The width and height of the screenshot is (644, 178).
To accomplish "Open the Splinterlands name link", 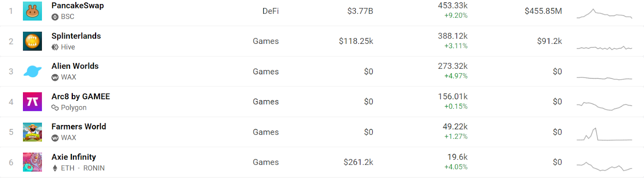I will point(76,36).
